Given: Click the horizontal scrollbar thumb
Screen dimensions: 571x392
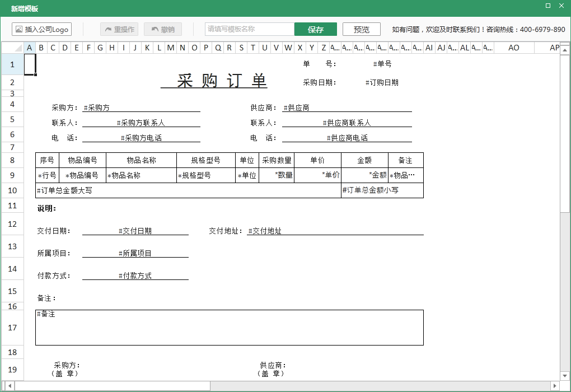Looking at the screenshot, I should coord(112,386).
